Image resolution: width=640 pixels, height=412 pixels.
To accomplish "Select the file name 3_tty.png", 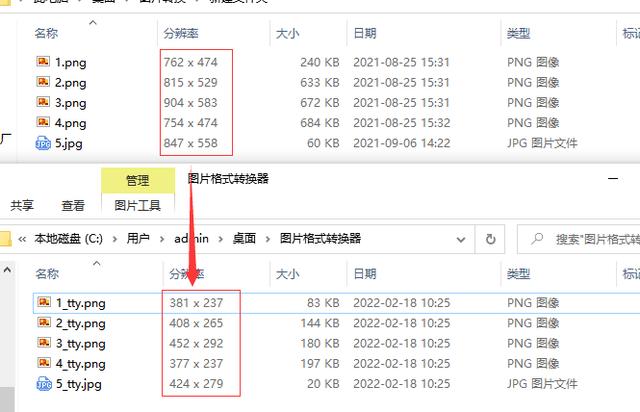I will point(81,344).
